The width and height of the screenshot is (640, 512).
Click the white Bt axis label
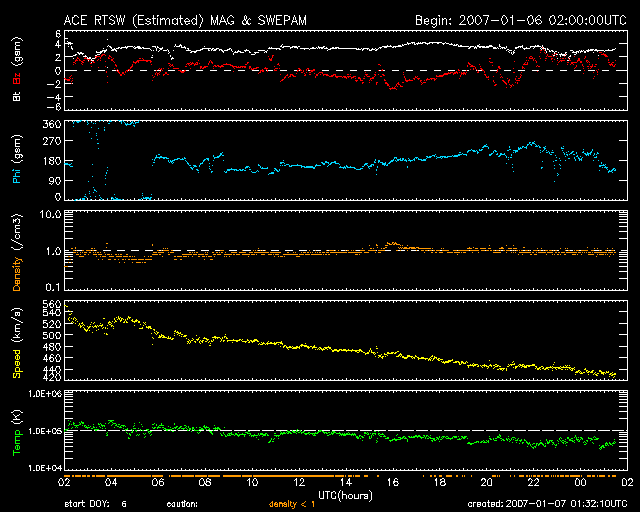15,97
